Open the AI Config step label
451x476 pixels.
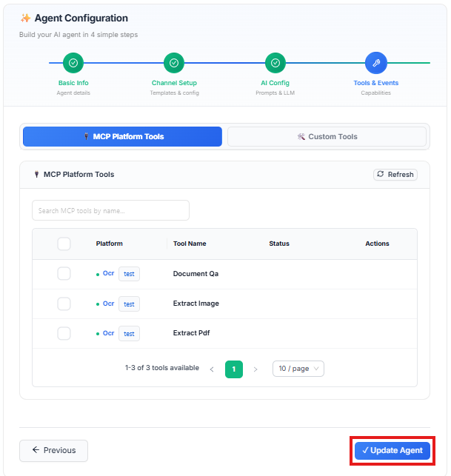point(275,83)
